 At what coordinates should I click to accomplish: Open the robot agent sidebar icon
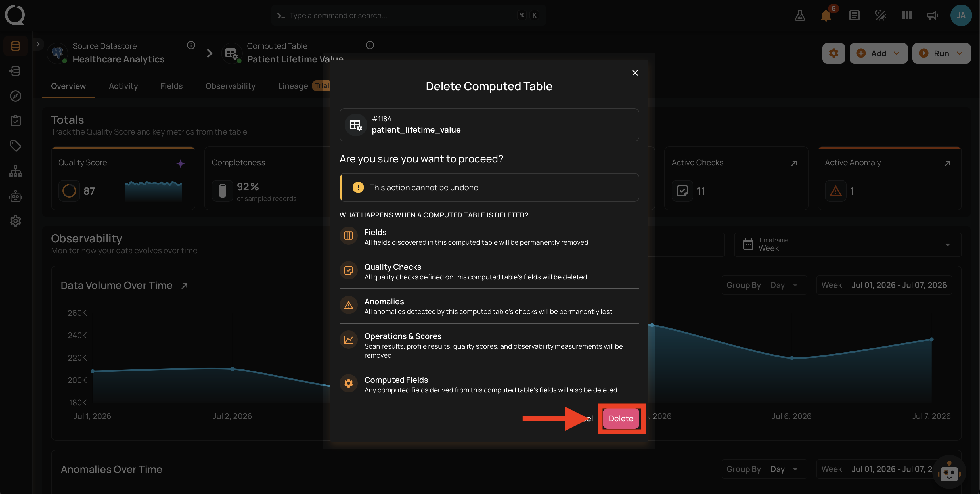pyautogui.click(x=15, y=196)
